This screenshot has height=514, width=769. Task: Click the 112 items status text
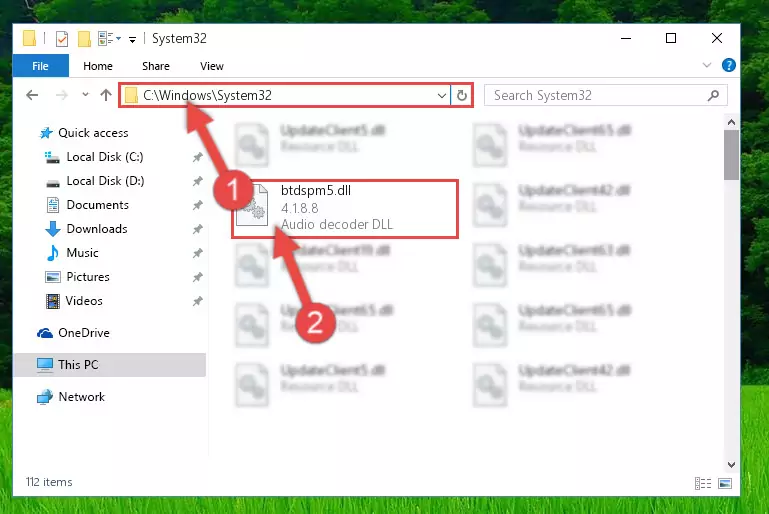[49, 482]
